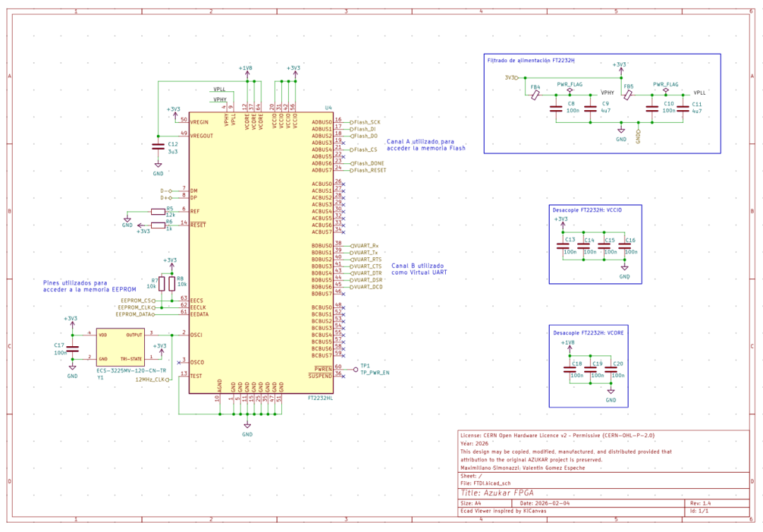Select the C12 3u3 capacitor symbol

tap(158, 146)
